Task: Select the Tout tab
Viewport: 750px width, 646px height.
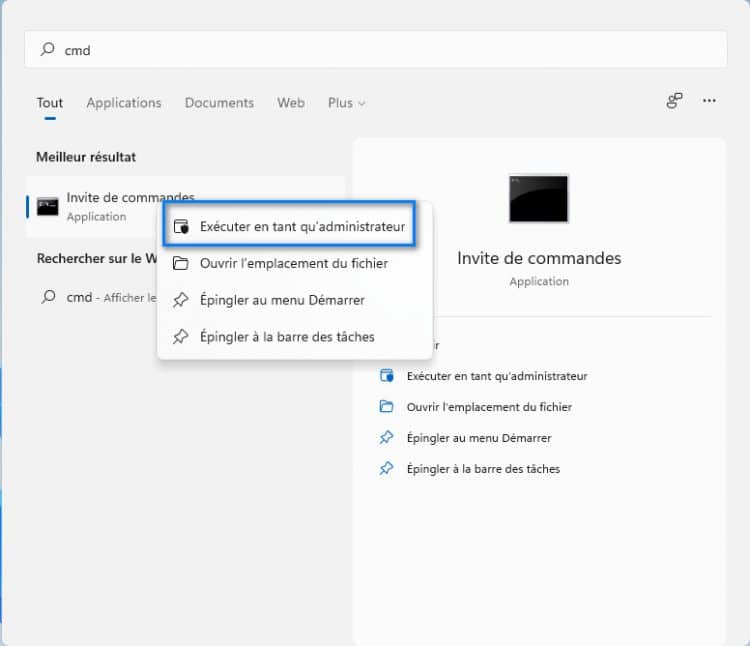Action: pyautogui.click(x=49, y=103)
